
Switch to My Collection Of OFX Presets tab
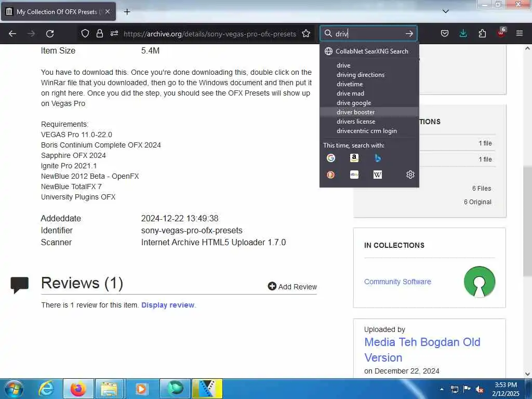point(58,11)
